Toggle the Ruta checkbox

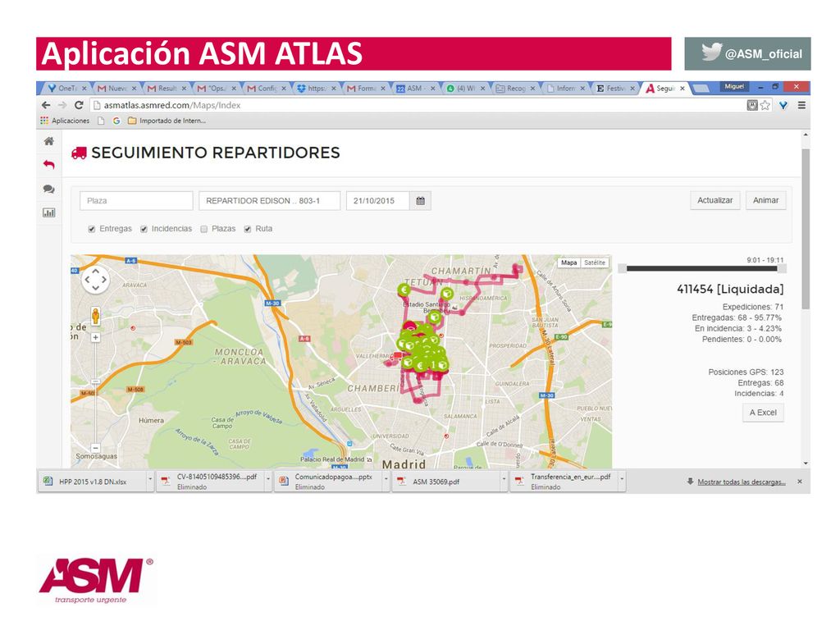(x=248, y=230)
